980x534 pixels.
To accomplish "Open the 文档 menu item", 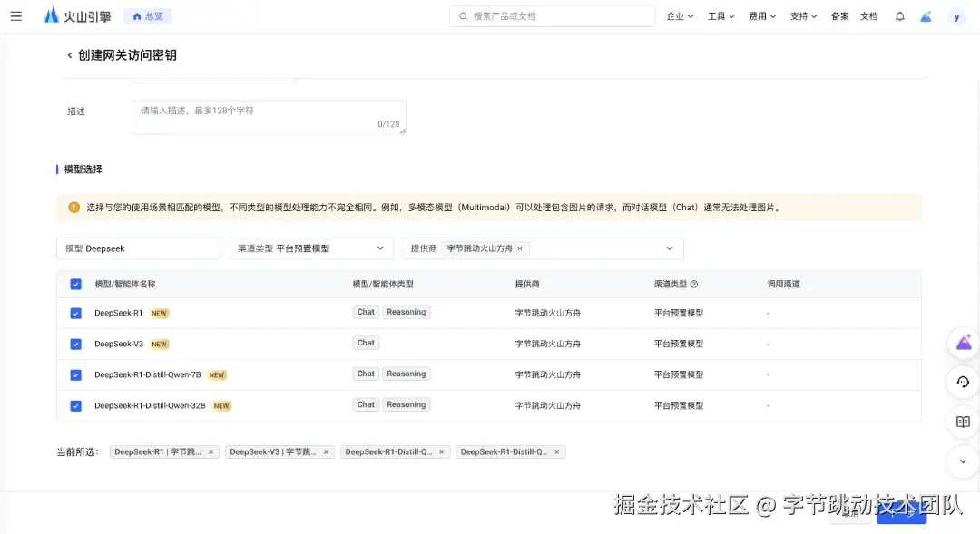I will pyautogui.click(x=868, y=16).
